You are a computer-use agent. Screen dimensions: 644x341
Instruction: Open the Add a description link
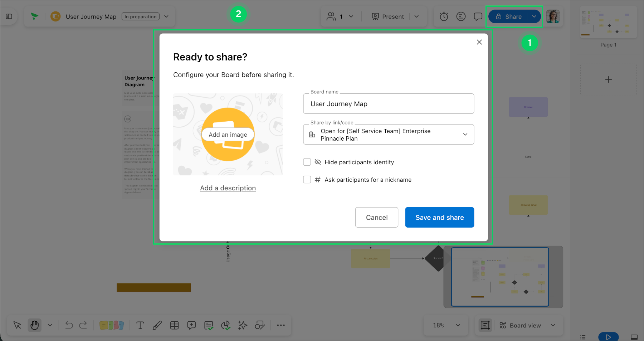tap(228, 188)
